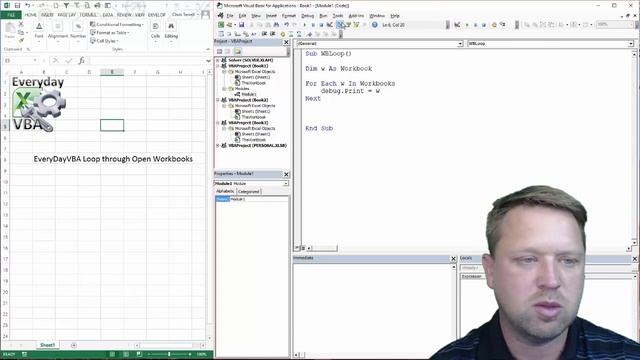
Task: Switch to the Categorized properties tab
Action: pyautogui.click(x=249, y=191)
